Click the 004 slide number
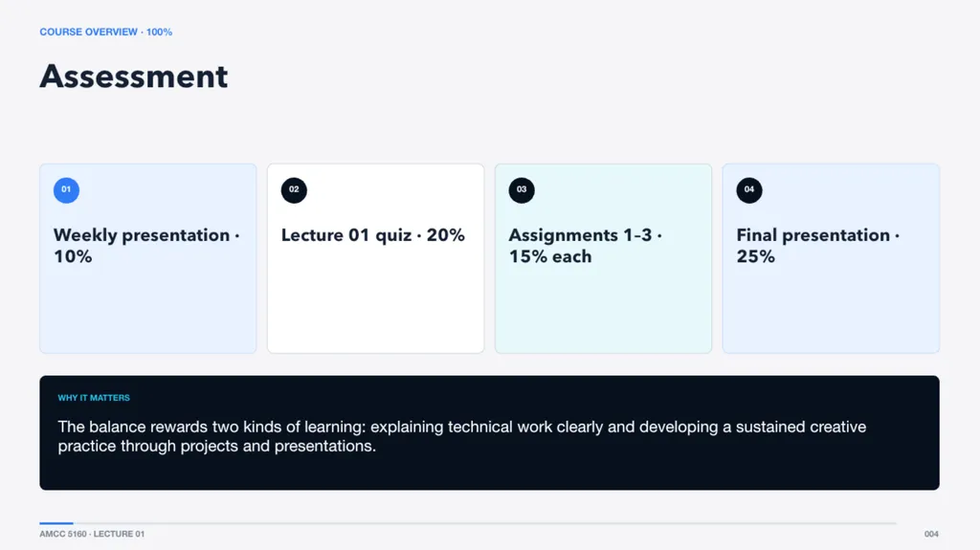 click(x=931, y=534)
